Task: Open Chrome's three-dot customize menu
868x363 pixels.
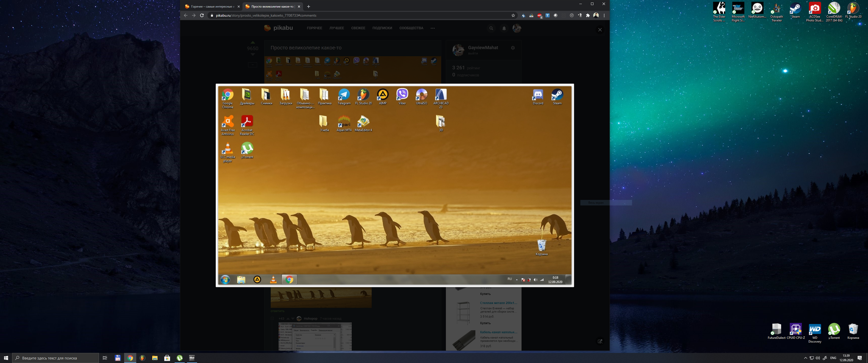Action: pyautogui.click(x=604, y=16)
